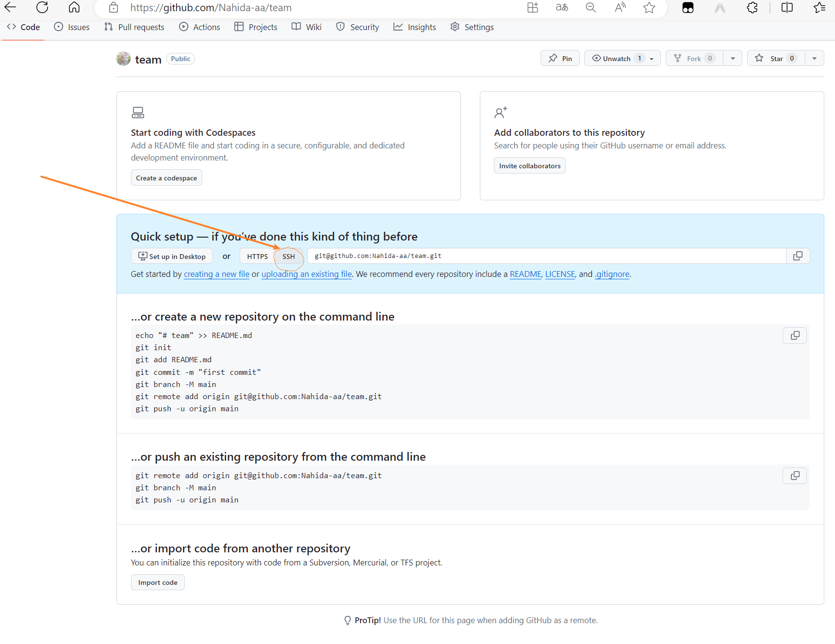Screen dimensions: 835x644
Task: Click the add collaborator person icon
Action: 501,113
